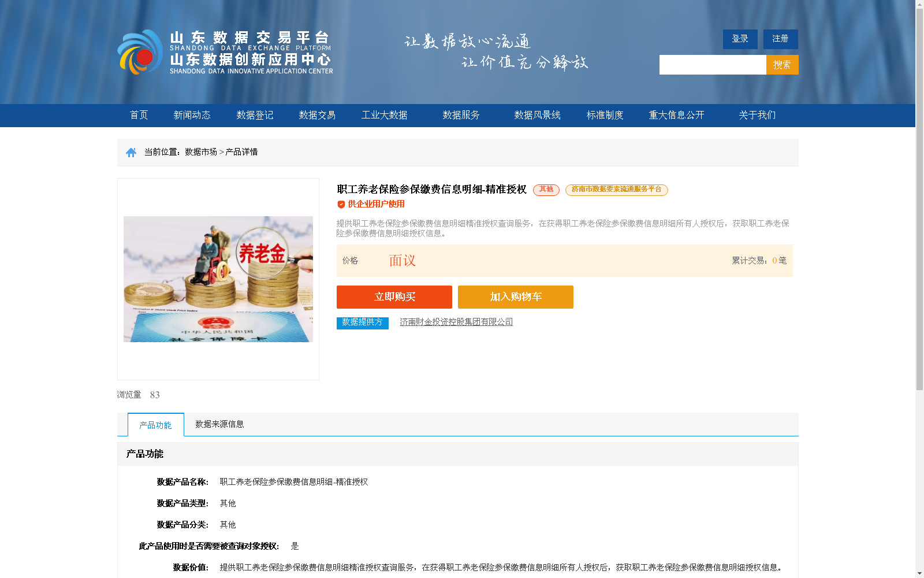Click the 登录 login button
924x578 pixels.
coord(740,39)
